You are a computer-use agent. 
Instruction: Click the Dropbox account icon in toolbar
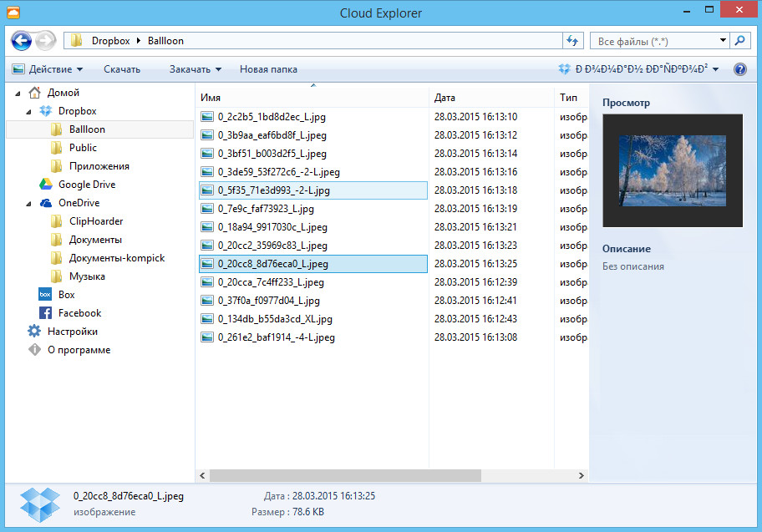click(564, 69)
